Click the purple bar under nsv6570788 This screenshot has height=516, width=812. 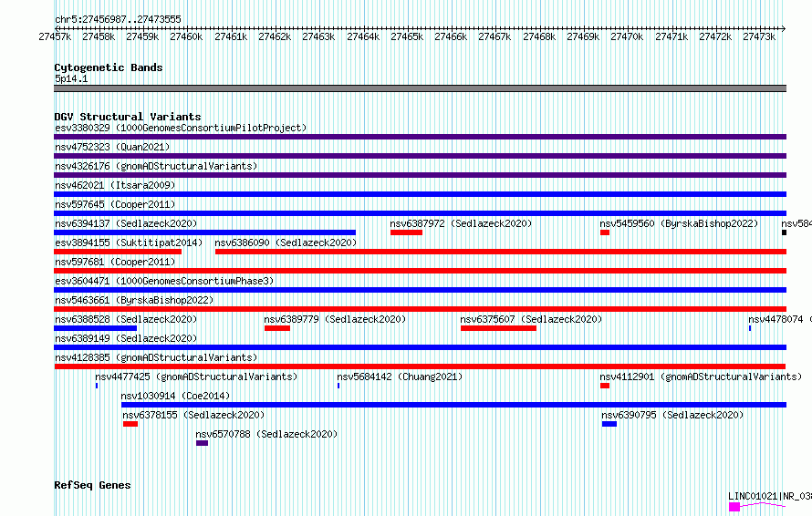202,443
